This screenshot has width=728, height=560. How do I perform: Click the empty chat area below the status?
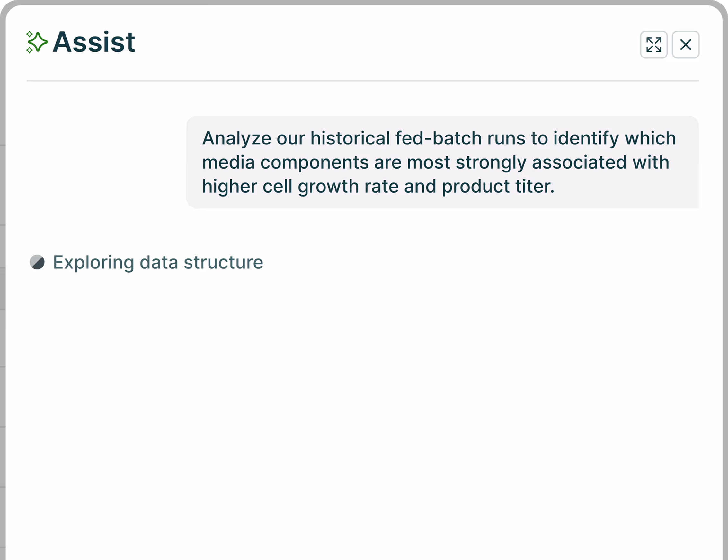point(363,400)
